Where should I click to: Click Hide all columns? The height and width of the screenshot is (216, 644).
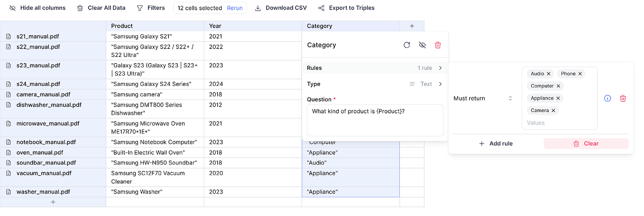pos(37,8)
